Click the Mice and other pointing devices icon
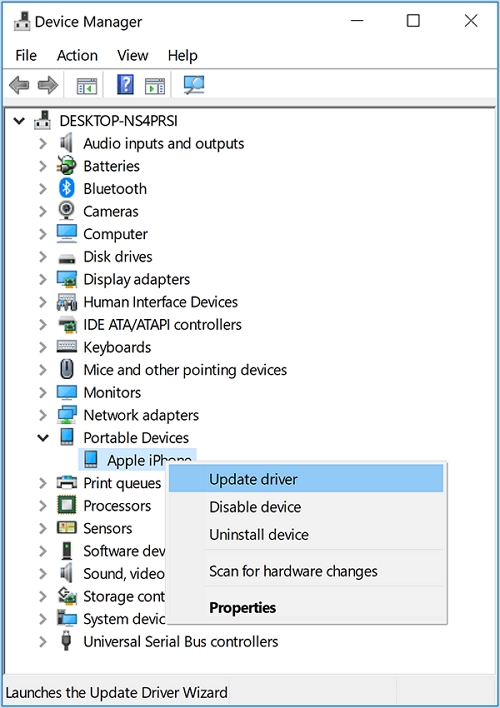The width and height of the screenshot is (500, 708). [x=67, y=369]
